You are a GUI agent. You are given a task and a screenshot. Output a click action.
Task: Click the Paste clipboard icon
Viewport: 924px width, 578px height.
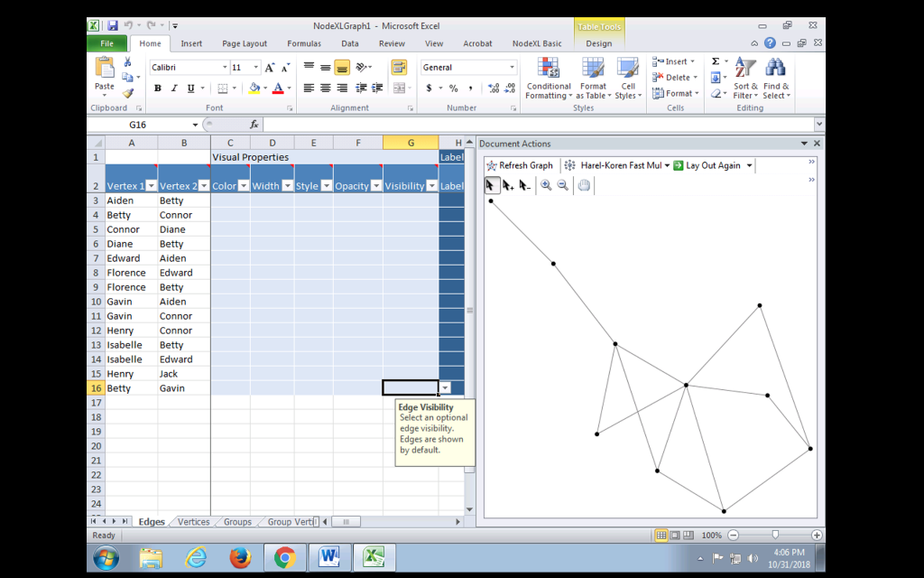(x=105, y=69)
